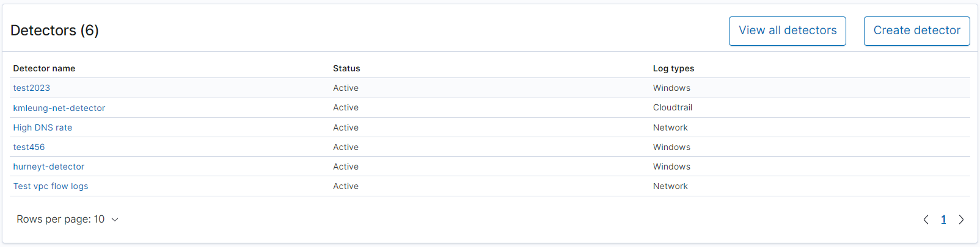
Task: Click Cloudtrail log type cell
Action: coord(673,107)
